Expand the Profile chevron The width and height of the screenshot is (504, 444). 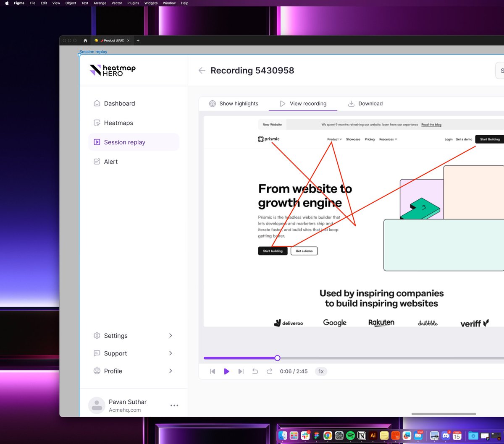click(x=171, y=371)
